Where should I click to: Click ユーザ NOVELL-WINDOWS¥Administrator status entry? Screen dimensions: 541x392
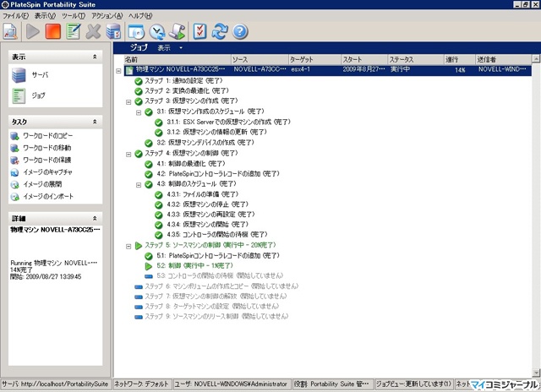point(231,384)
